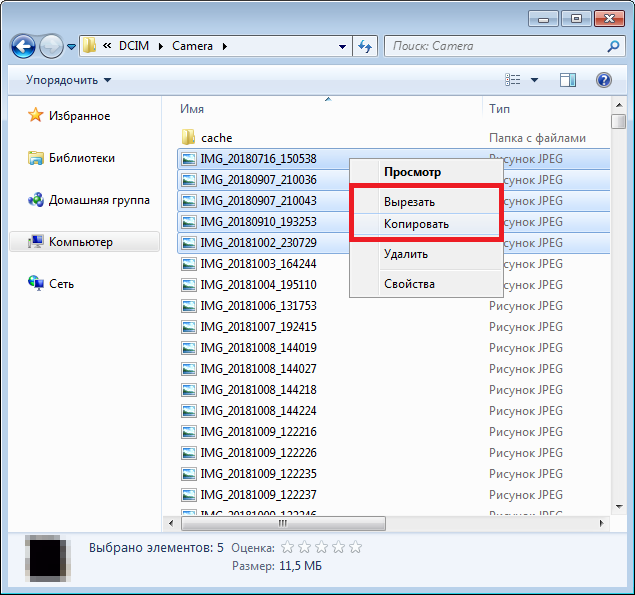Click the Избранное star icon
The image size is (635, 595).
pos(36,115)
